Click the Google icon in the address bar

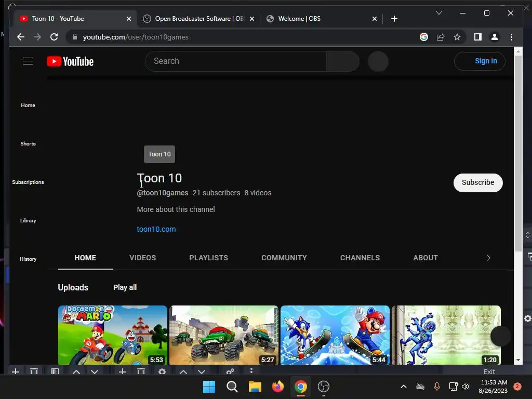coord(424,37)
